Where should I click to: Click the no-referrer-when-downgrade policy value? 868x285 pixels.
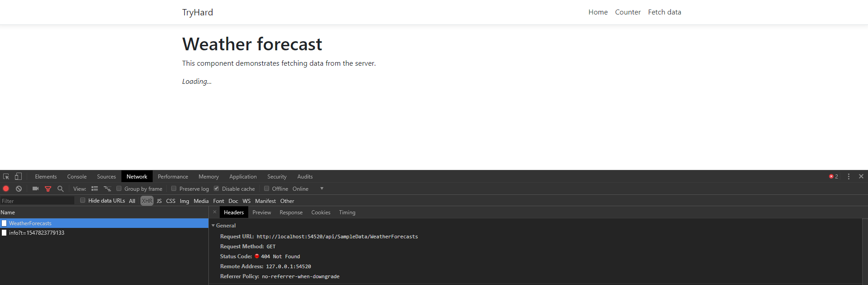[301, 276]
